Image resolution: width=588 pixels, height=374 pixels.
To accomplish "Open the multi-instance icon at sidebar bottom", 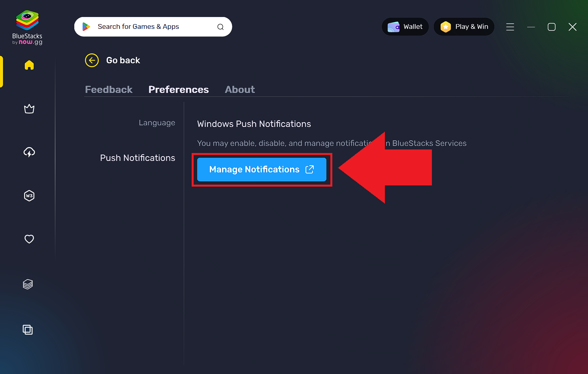I will 28,330.
